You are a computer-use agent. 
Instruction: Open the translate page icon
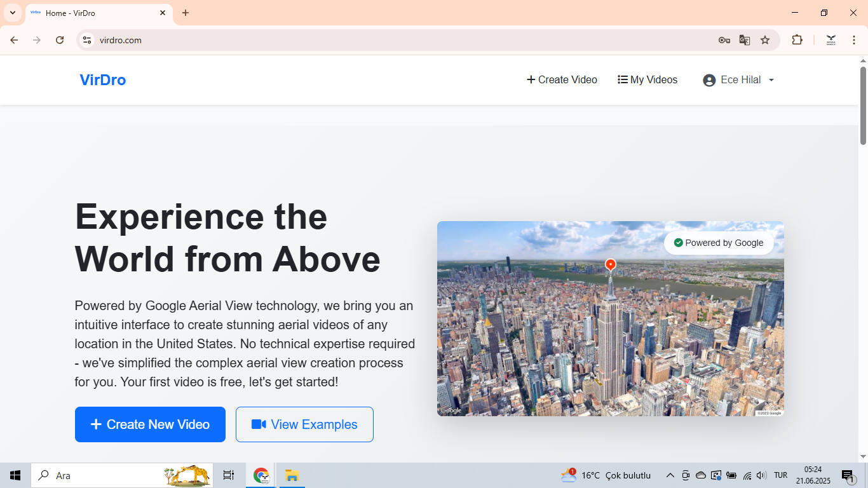745,40
